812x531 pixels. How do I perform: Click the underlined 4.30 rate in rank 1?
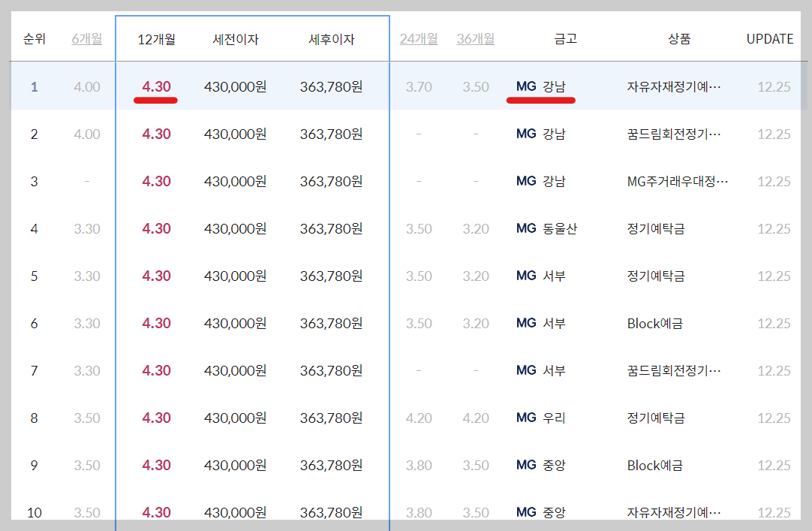coord(155,86)
